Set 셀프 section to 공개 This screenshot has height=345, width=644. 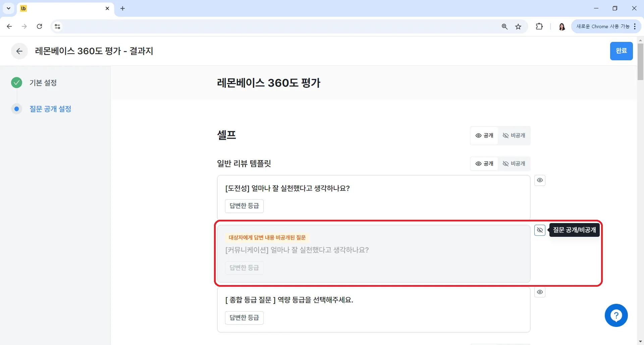pyautogui.click(x=484, y=135)
